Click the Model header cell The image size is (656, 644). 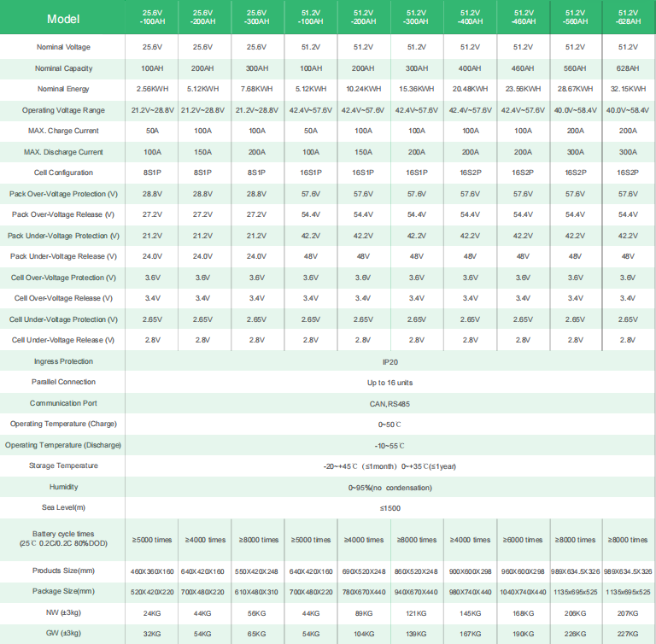(63, 19)
